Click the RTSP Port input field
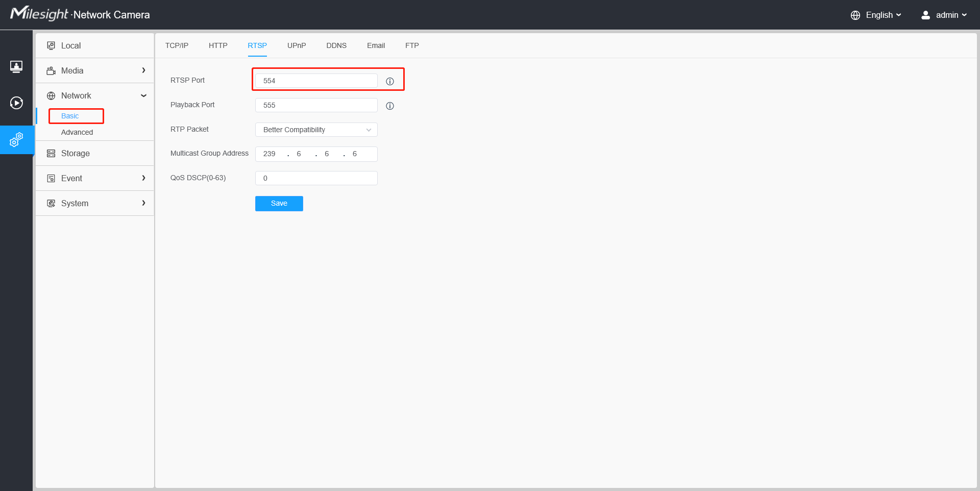 pyautogui.click(x=316, y=81)
